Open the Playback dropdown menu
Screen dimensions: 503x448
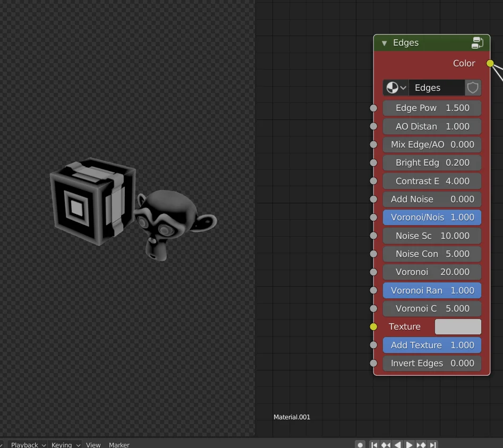tap(24, 445)
